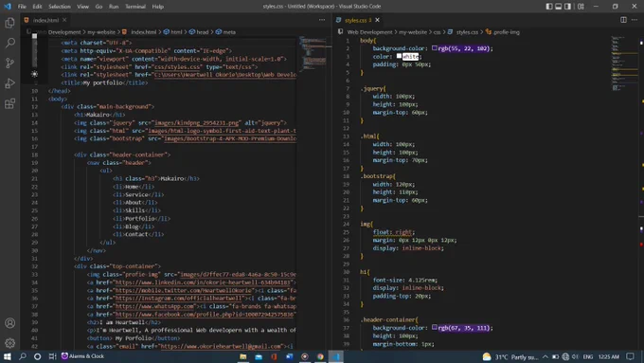Click the Split Editor Right icon
This screenshot has width=644, height=363.
[x=623, y=20]
